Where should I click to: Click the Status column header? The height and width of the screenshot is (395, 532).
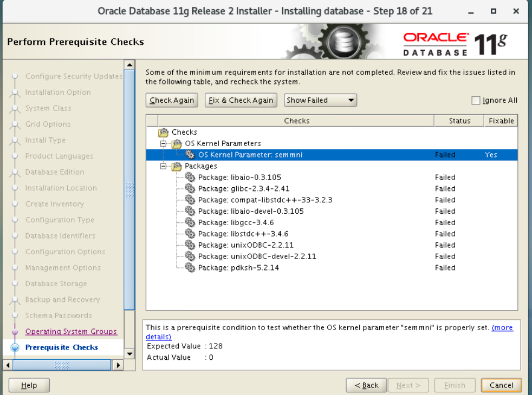point(459,121)
